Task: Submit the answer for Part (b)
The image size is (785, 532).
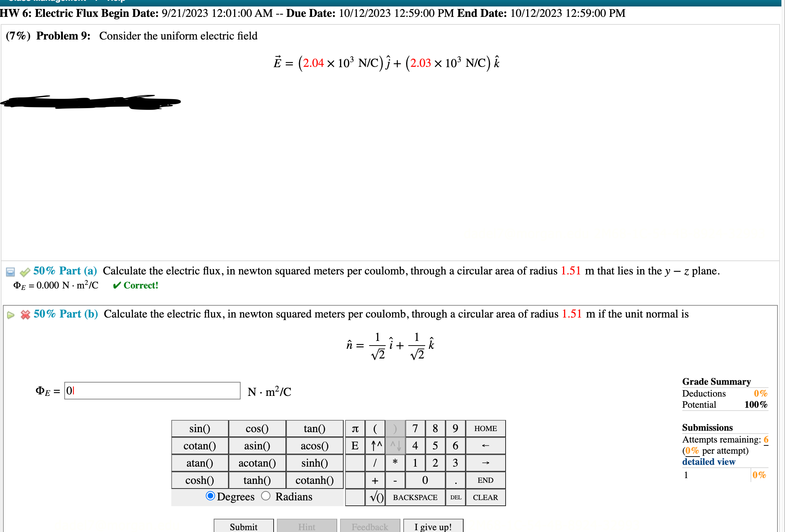Action: click(x=243, y=526)
